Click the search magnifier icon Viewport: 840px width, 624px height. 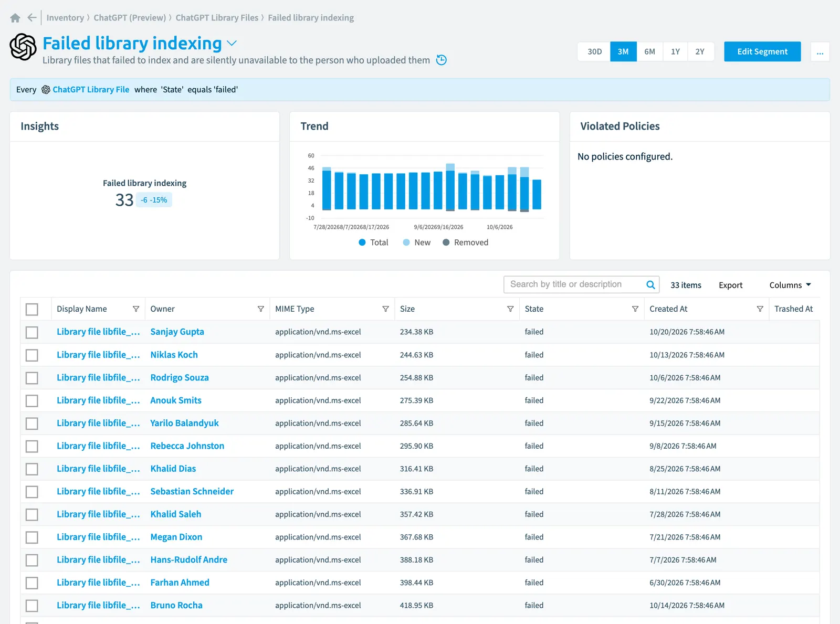[650, 284]
